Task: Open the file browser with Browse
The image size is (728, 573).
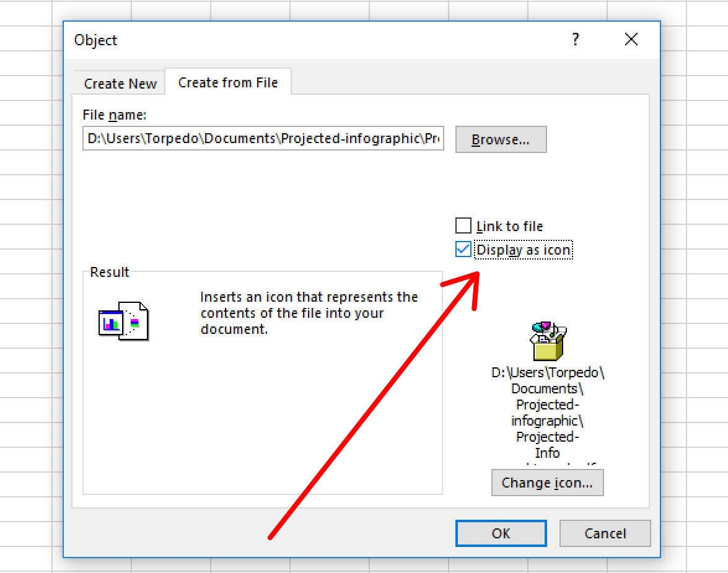Action: click(x=501, y=139)
